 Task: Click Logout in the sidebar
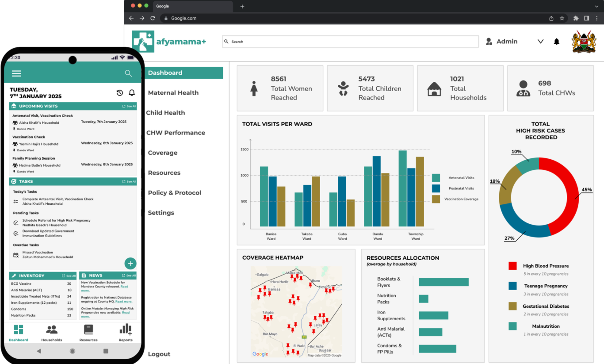(x=159, y=354)
